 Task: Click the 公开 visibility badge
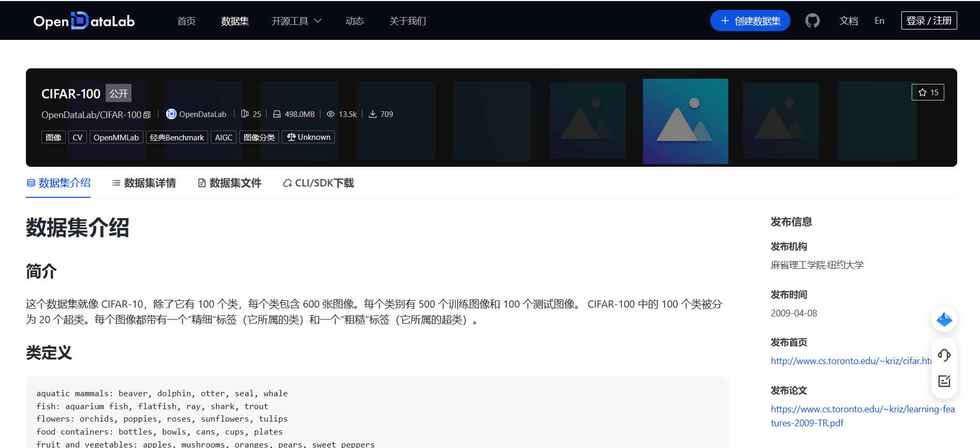point(119,93)
